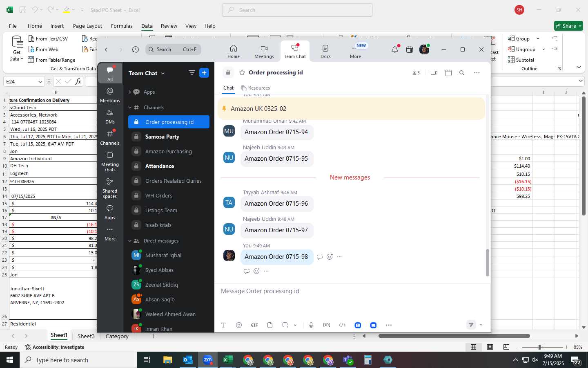Record audio message with microphone icon
The image size is (588, 368).
(x=311, y=325)
